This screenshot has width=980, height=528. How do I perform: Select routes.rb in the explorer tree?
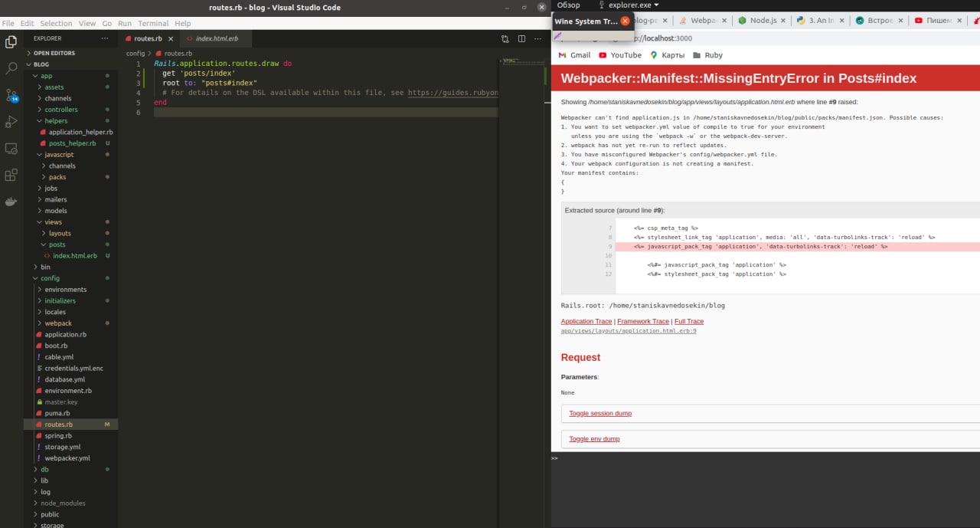pos(70,425)
